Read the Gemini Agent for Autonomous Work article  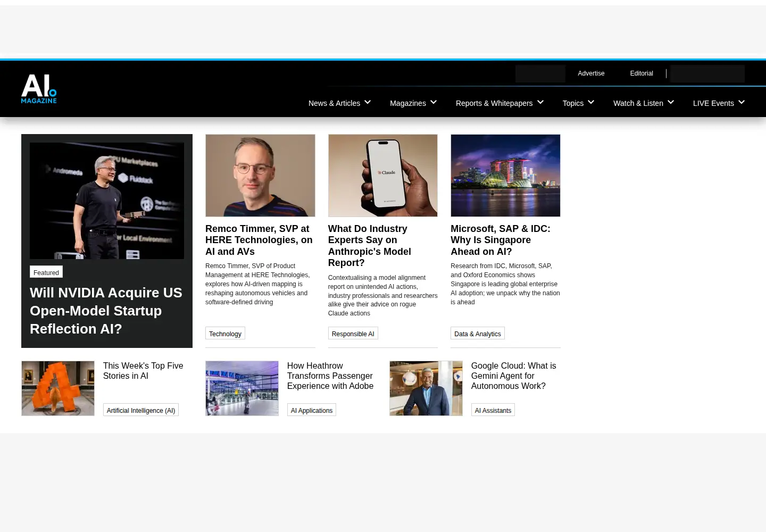[513, 376]
